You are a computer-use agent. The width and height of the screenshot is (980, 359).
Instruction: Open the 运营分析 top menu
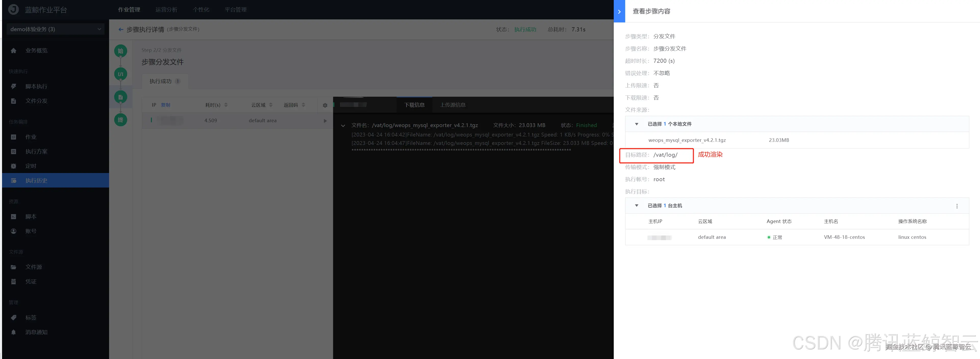[x=166, y=9]
